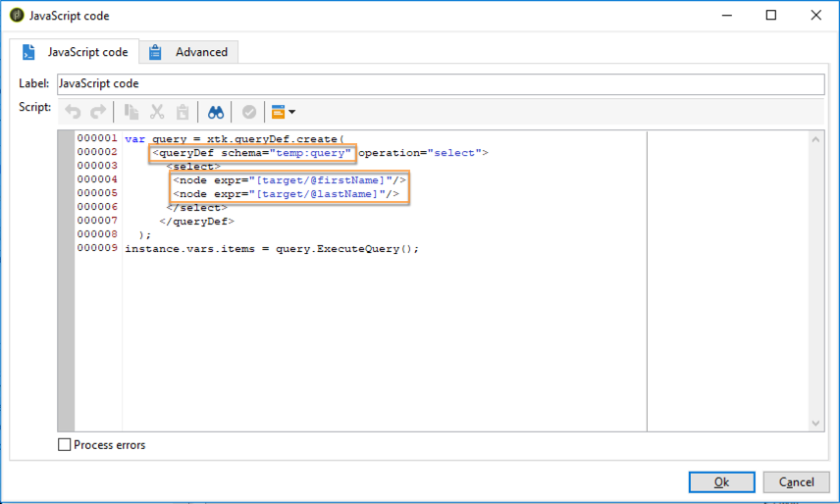This screenshot has width=840, height=504.
Task: Close the JavaScript code dialog
Action: [815, 15]
